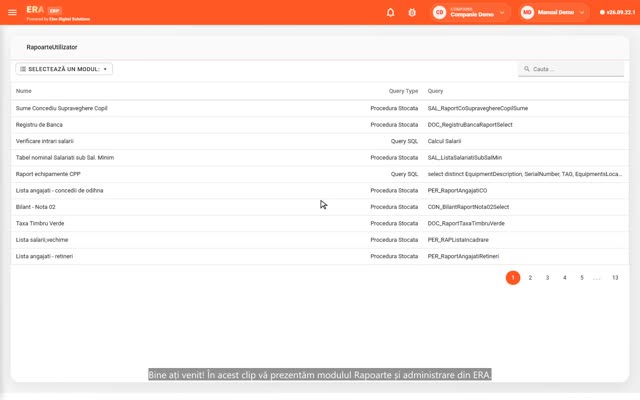Screen dimensions: 640x400
Task: Open the Raport echipamente CPP row
Action: (x=320, y=174)
